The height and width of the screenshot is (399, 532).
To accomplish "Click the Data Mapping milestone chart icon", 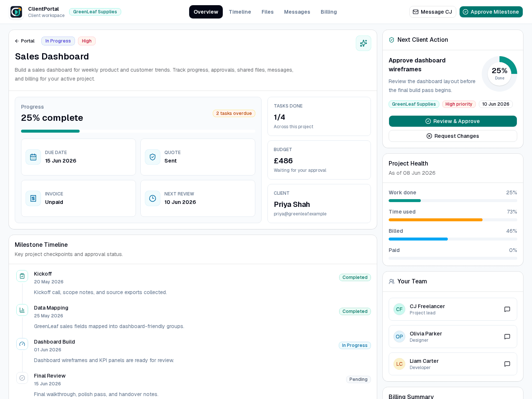I will coord(22,310).
